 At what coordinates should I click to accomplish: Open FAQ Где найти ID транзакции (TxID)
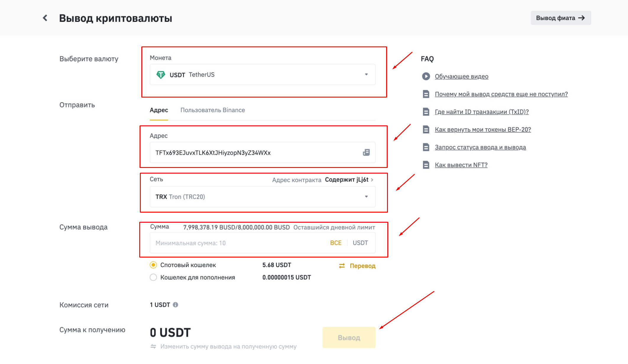coord(482,112)
